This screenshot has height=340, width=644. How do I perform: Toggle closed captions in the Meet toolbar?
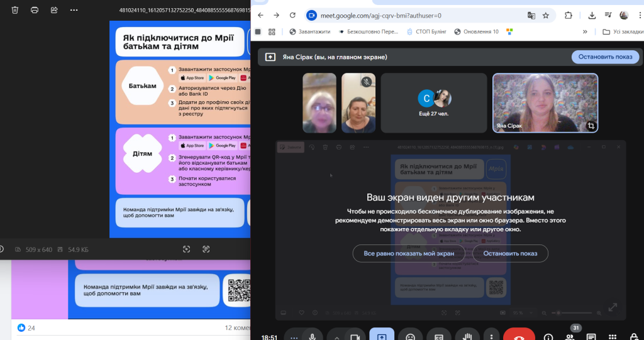[x=439, y=336]
